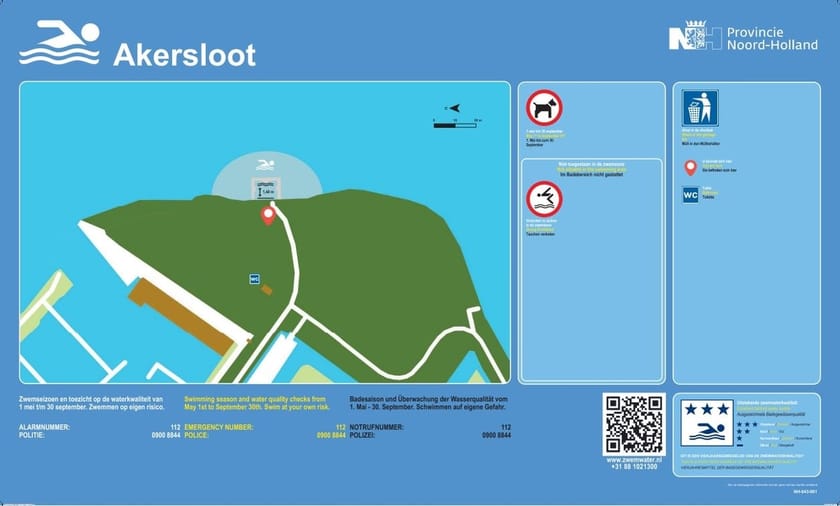Screen dimensions: 840x506
Task: Click 'Müll in den Müllbehälter' caption
Action: (701, 144)
